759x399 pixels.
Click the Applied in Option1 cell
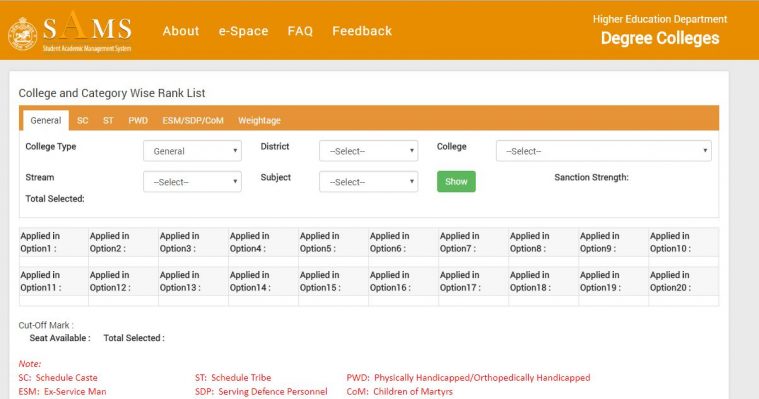(54, 242)
